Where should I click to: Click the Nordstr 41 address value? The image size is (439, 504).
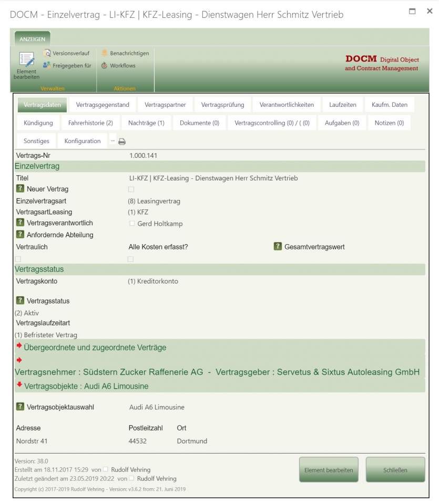point(32,441)
